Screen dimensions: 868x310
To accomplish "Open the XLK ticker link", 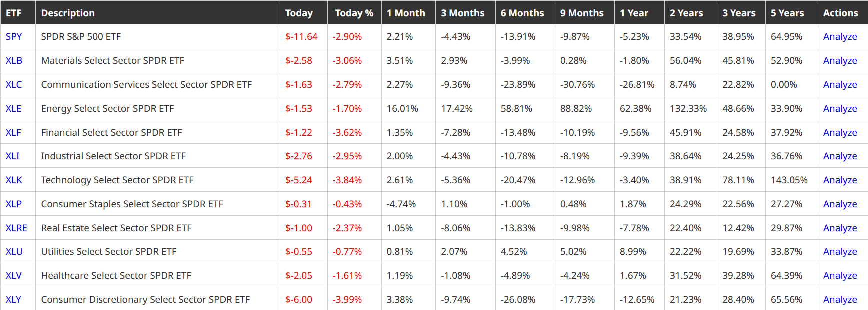I will click(14, 180).
